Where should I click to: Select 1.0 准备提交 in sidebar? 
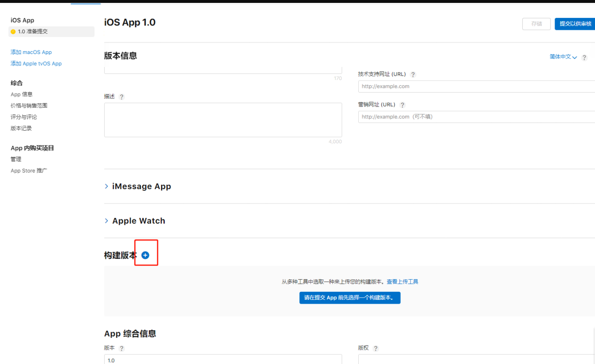point(52,31)
